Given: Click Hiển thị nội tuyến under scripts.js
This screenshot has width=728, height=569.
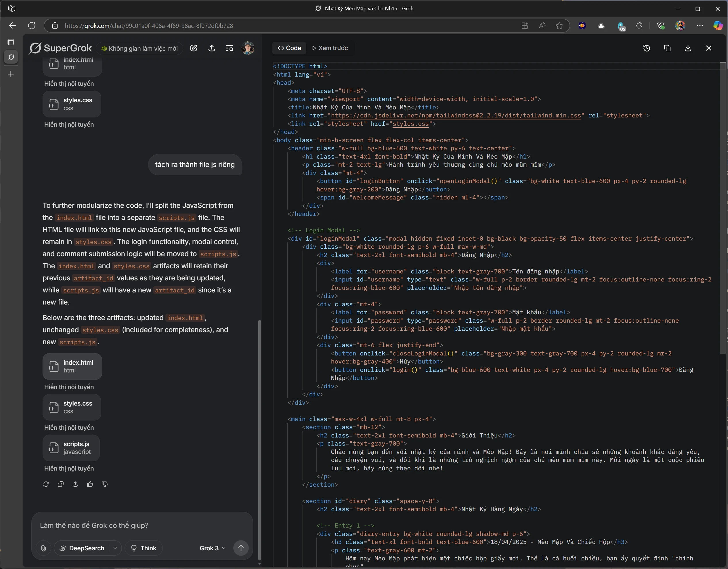Looking at the screenshot, I should (x=69, y=468).
